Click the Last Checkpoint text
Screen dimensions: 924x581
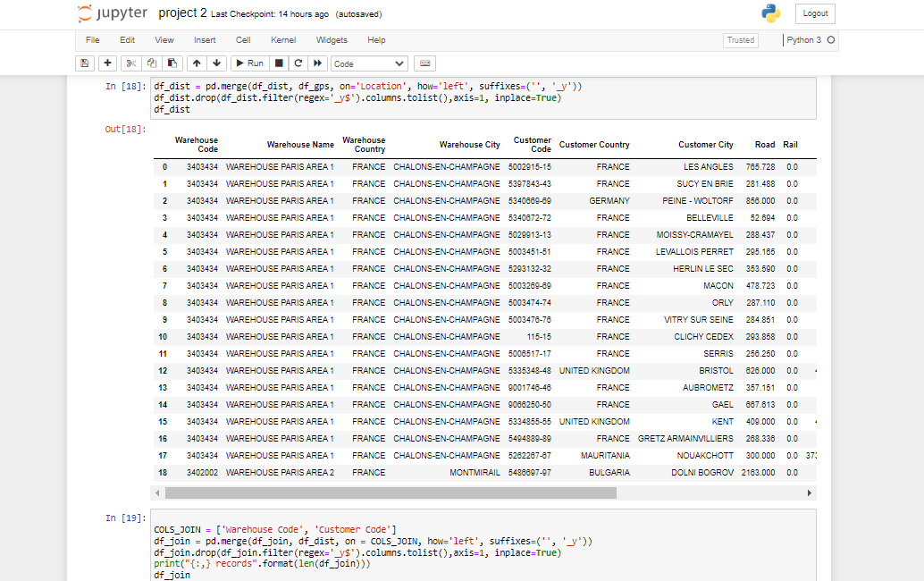pos(270,14)
